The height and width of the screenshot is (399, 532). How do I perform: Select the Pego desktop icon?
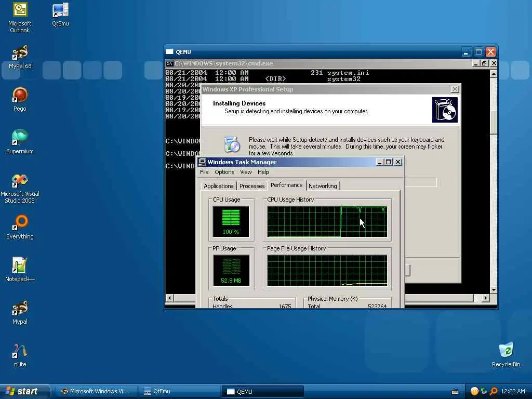pyautogui.click(x=20, y=99)
